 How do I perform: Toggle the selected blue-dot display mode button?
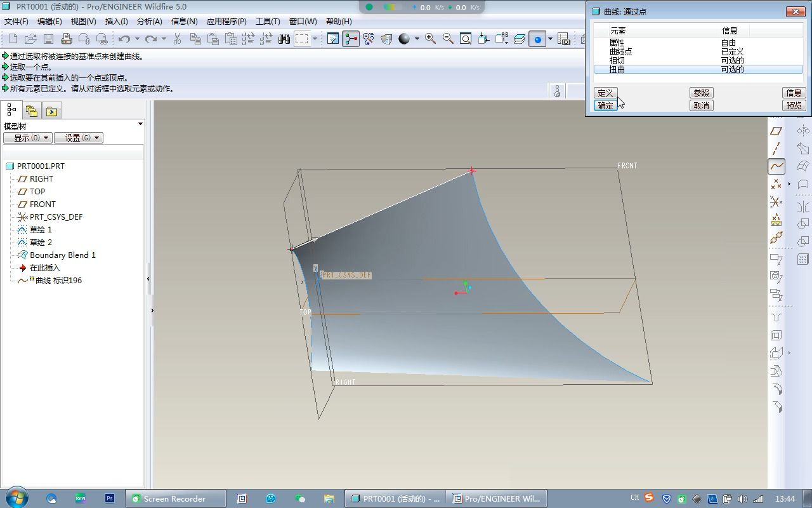pyautogui.click(x=537, y=39)
